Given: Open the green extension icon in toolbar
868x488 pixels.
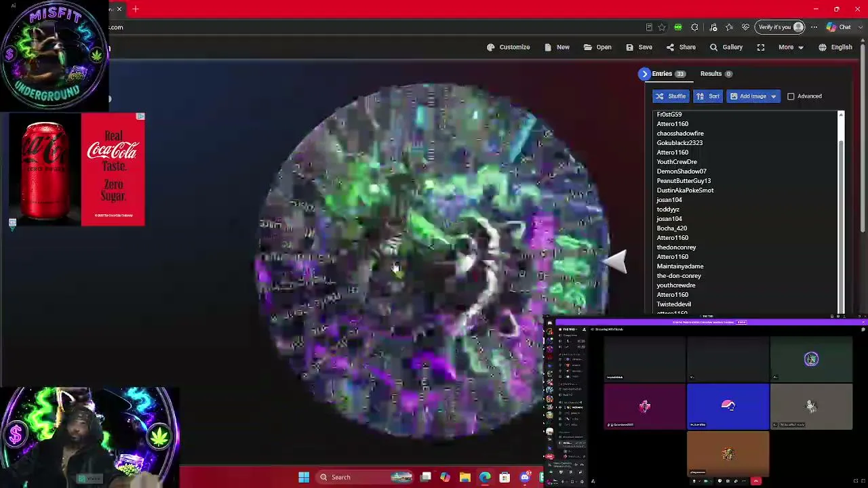Looking at the screenshot, I should [x=678, y=27].
